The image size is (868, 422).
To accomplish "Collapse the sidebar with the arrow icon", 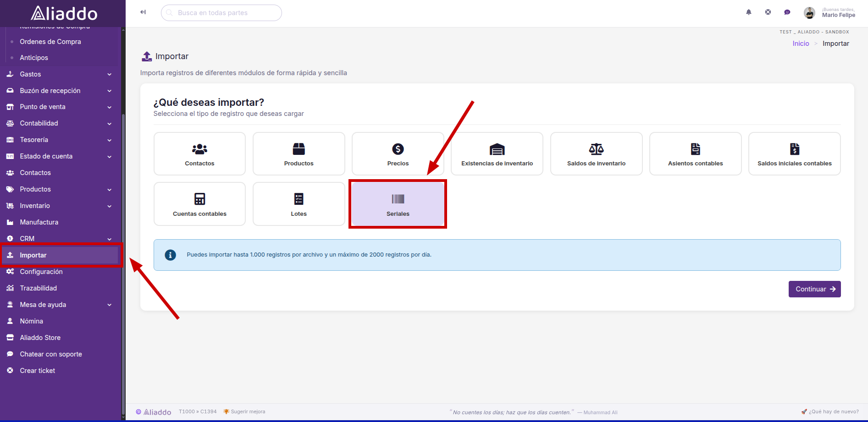I will coord(143,12).
